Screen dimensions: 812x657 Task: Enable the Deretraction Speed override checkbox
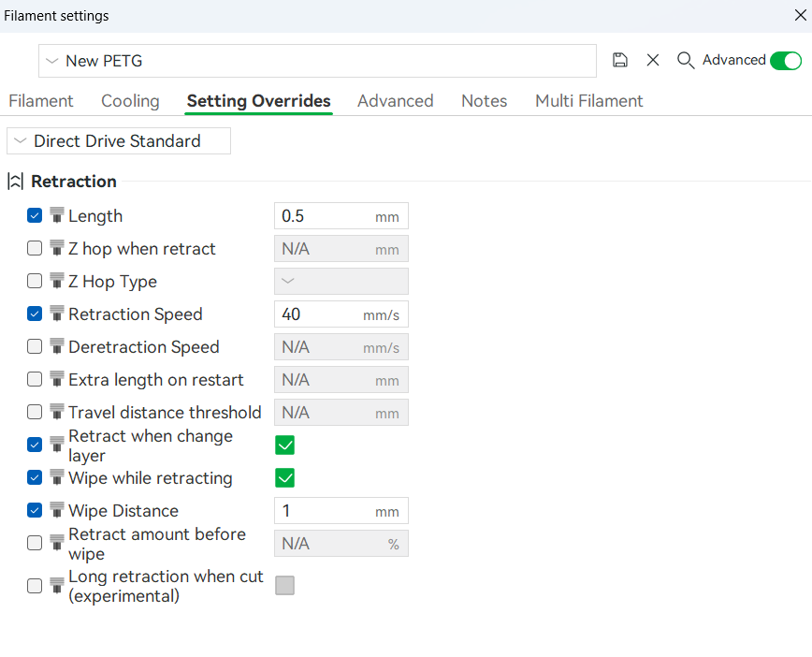(x=35, y=346)
